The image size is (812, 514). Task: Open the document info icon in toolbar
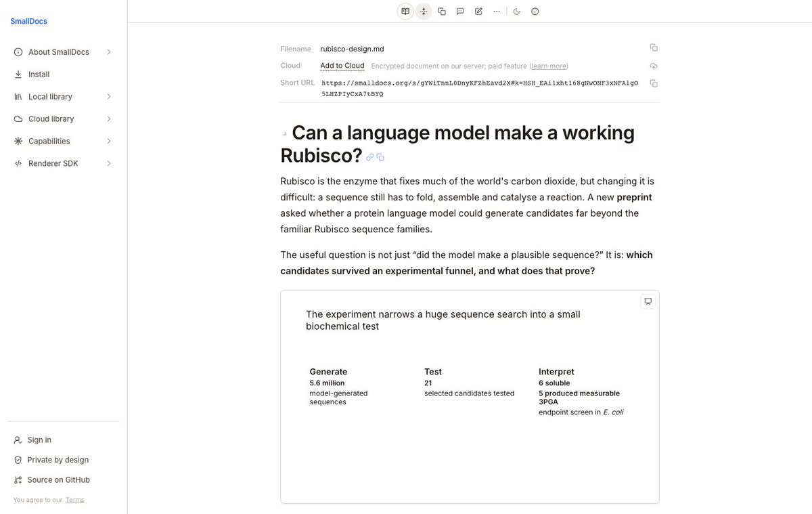coord(535,12)
